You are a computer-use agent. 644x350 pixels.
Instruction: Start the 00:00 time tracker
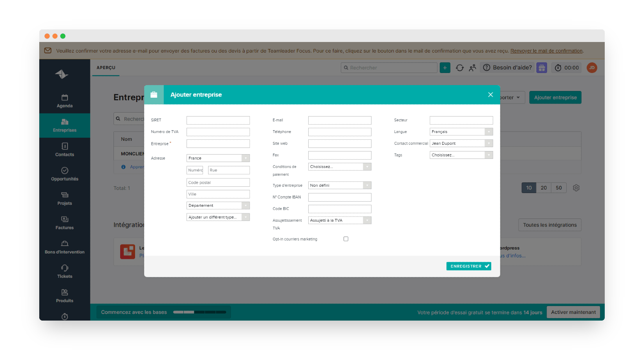pyautogui.click(x=567, y=68)
